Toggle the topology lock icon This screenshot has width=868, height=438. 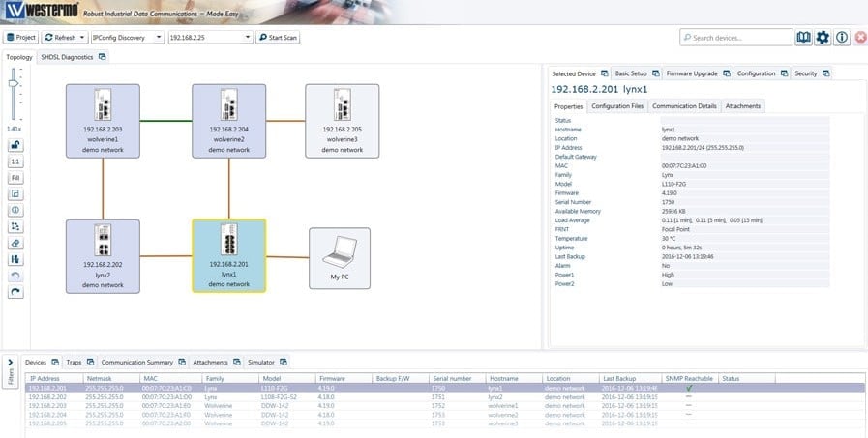(15, 145)
